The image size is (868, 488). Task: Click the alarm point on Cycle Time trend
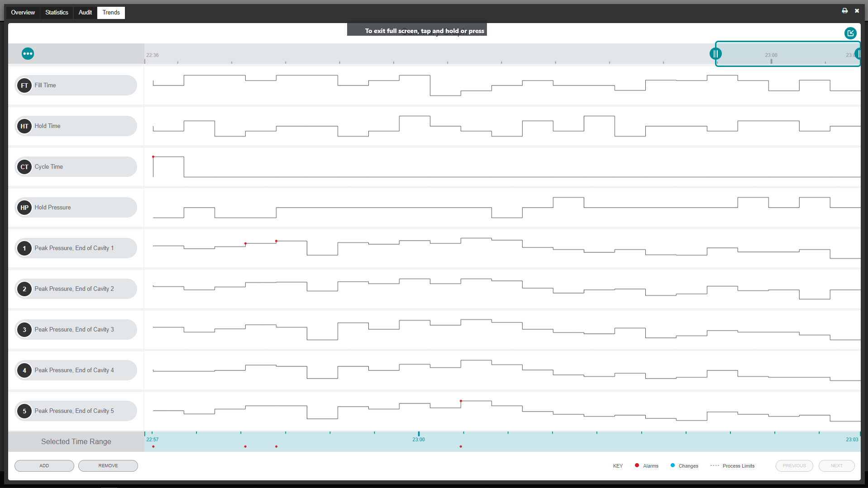153,157
